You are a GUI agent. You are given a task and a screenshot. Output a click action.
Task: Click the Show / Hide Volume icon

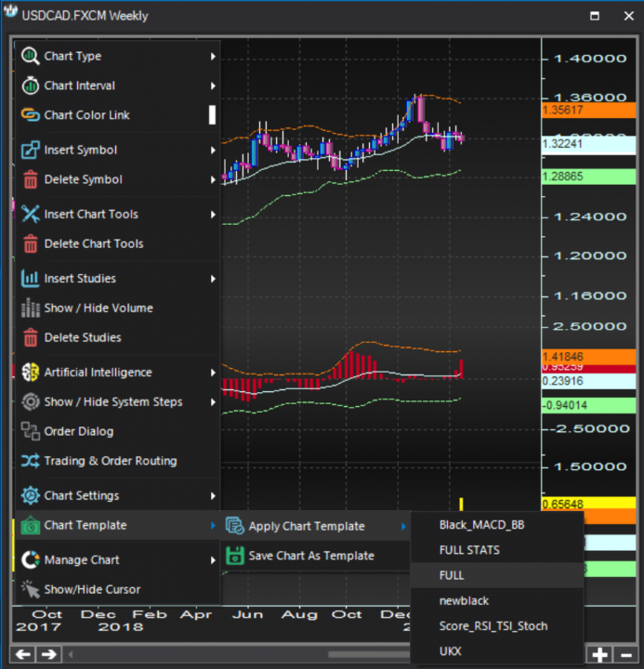(x=31, y=308)
